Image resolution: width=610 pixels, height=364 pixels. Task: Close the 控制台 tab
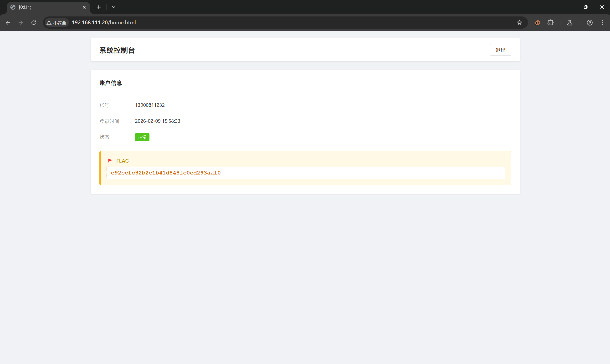click(x=84, y=7)
